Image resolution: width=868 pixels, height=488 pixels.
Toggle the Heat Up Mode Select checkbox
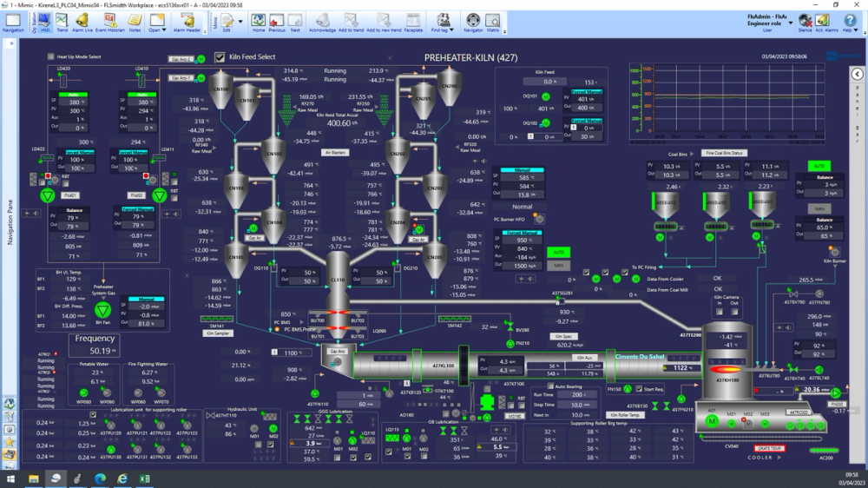[51, 56]
